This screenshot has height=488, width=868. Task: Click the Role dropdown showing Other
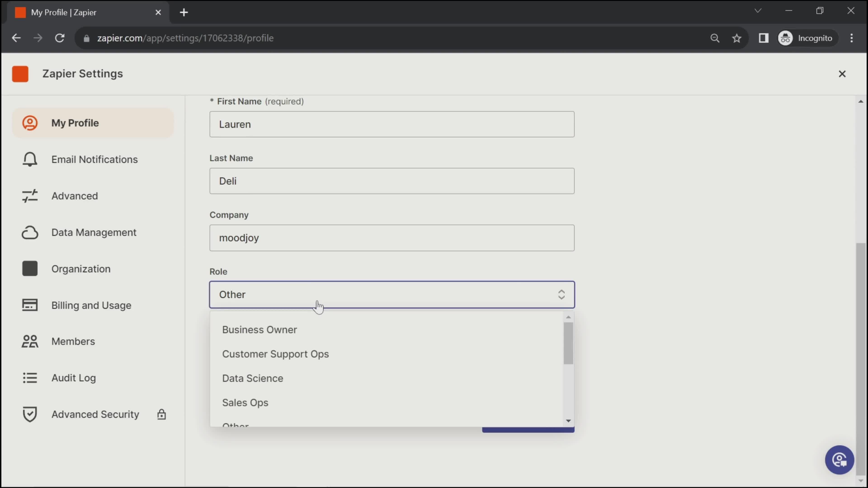[x=392, y=295]
